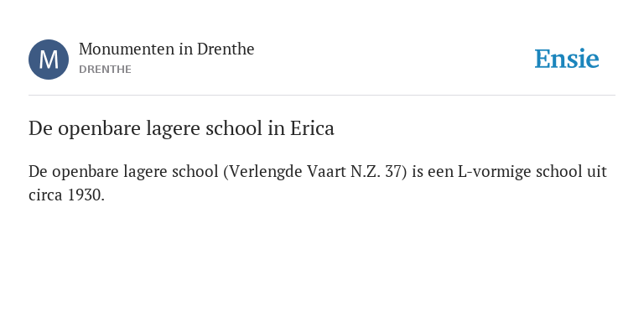Click the word school in the heading

pyautogui.click(x=234, y=128)
